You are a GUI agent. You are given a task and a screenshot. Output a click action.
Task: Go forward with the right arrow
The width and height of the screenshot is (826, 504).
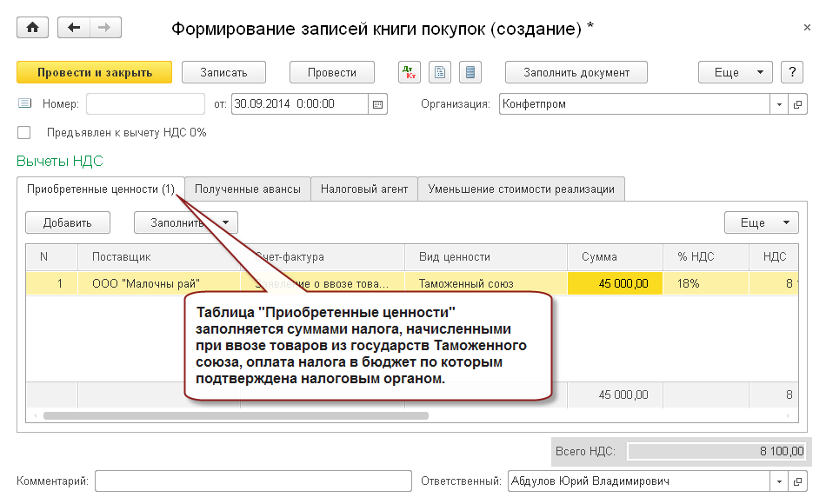coord(104,28)
